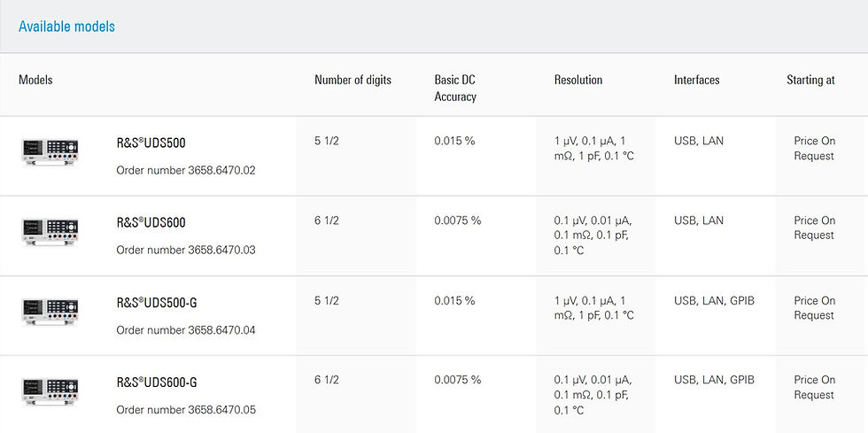Click the R&S UDS600-G model name

point(156,383)
